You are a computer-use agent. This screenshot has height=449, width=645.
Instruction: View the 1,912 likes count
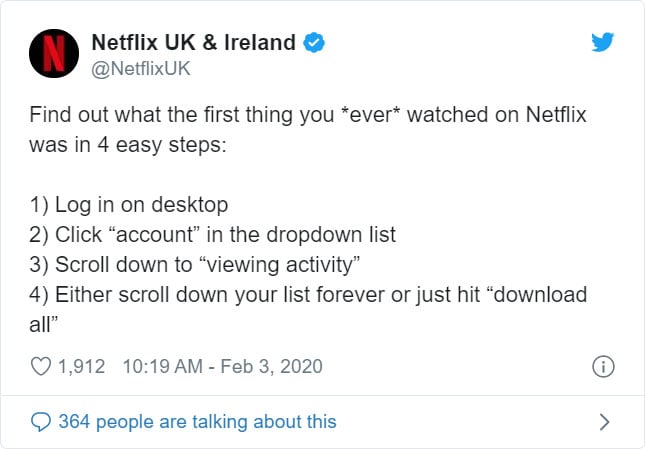click(x=81, y=366)
